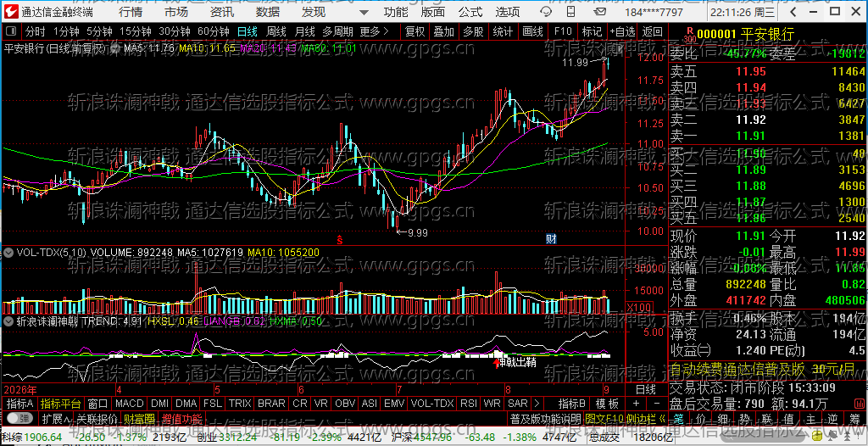
Task: Switch indicator to MACD
Action: pos(130,404)
